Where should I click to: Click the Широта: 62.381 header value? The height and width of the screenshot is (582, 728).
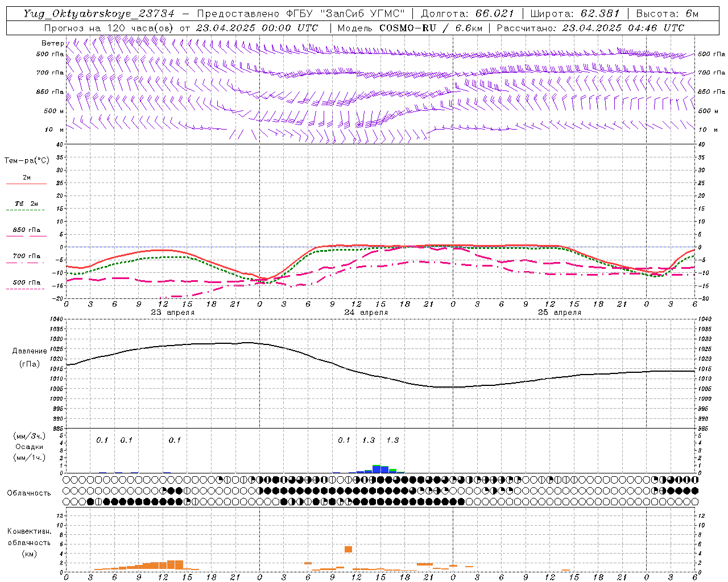575,14
